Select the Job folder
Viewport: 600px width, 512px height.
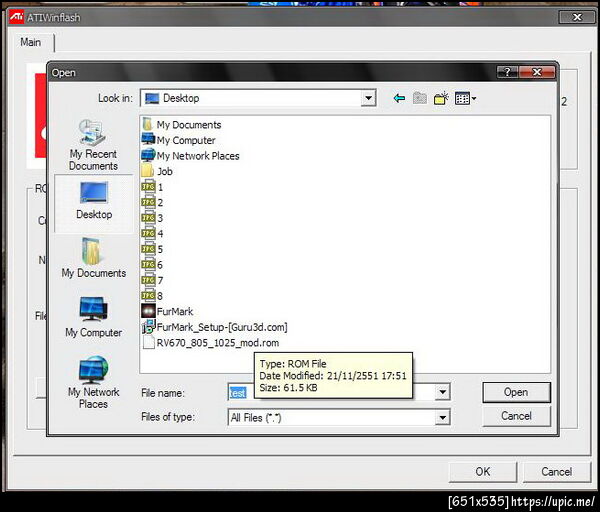[157, 171]
